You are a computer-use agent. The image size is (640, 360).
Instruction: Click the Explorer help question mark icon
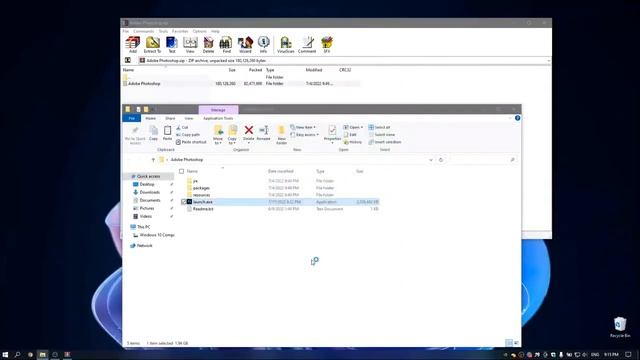pyautogui.click(x=517, y=118)
